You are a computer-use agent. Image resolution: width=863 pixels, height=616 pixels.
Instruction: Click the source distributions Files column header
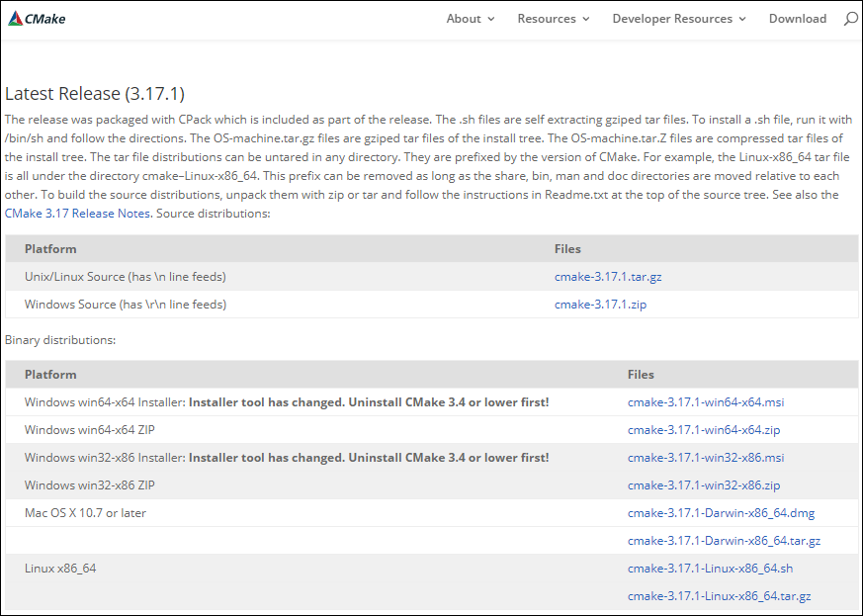(567, 249)
